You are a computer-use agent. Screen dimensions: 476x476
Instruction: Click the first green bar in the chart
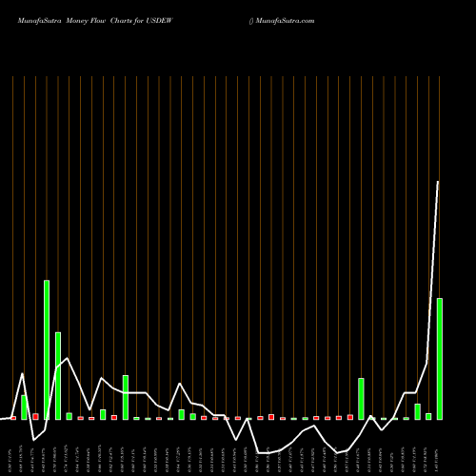24,407
